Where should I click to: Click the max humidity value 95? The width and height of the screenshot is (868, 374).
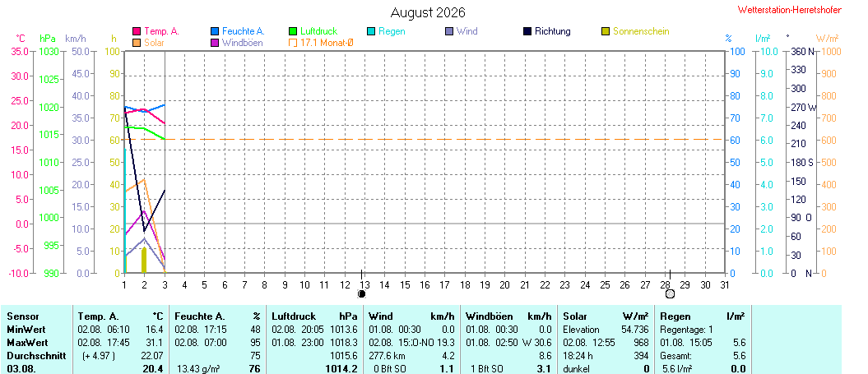click(x=255, y=343)
